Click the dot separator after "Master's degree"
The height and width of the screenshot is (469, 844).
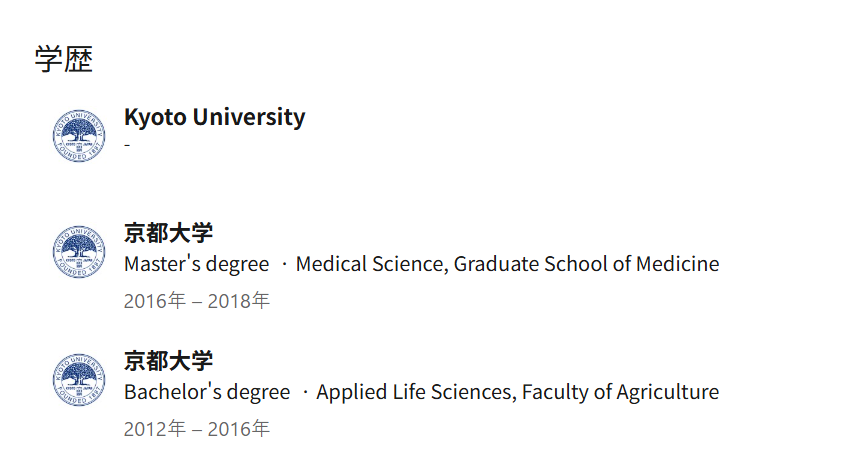tap(283, 264)
